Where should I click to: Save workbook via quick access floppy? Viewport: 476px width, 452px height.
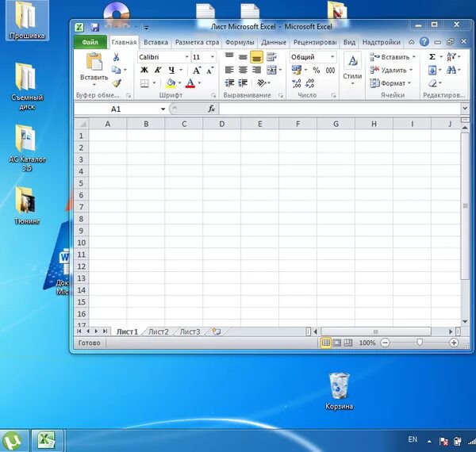point(95,27)
